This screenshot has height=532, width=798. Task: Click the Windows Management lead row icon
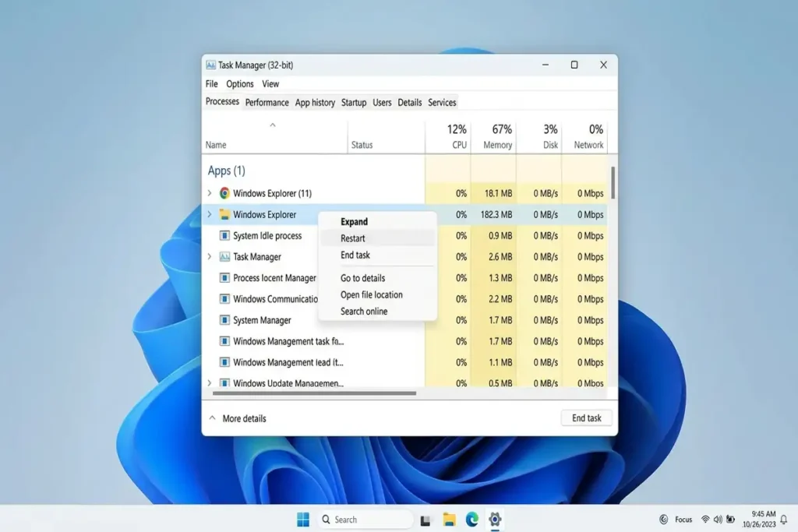(x=224, y=362)
